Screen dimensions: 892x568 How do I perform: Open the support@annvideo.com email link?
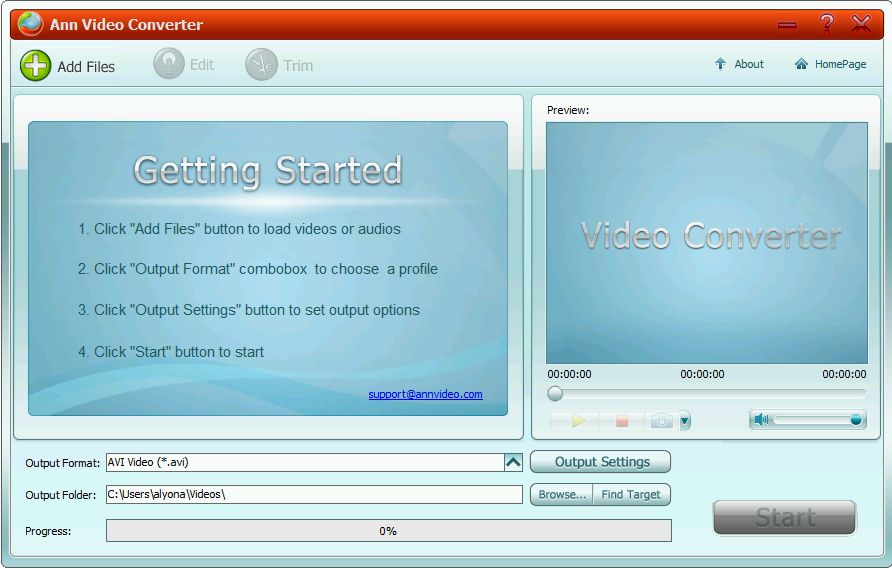[x=425, y=394]
